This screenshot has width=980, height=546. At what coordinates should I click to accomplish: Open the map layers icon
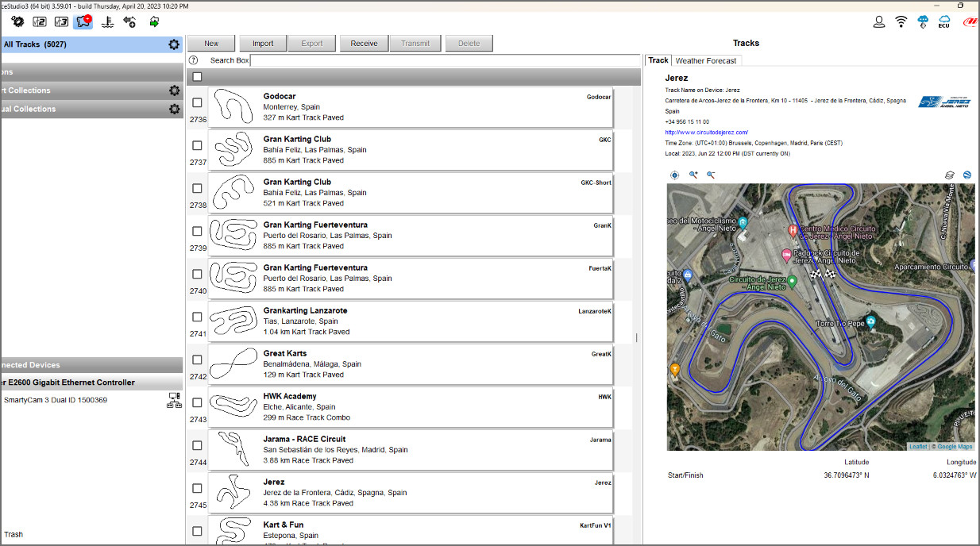(949, 175)
